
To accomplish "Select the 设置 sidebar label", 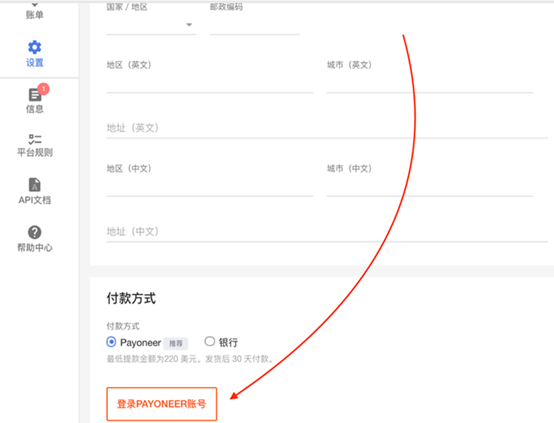I will tap(35, 63).
